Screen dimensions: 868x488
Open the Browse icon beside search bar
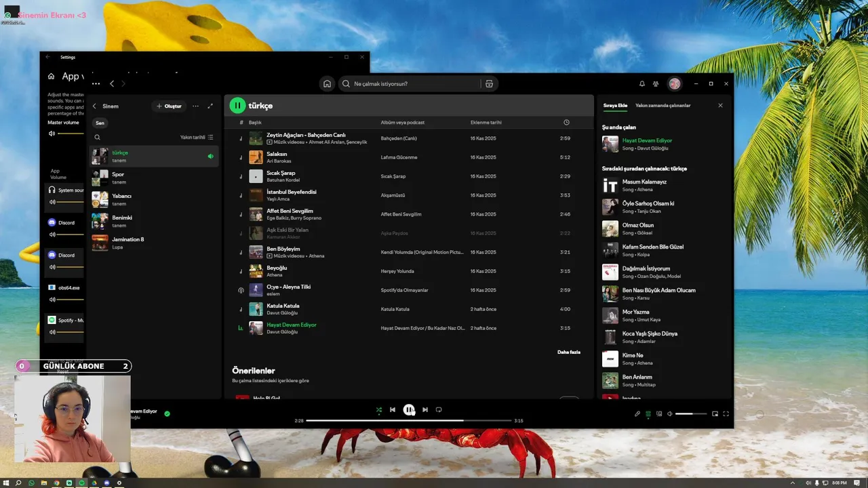[489, 84]
